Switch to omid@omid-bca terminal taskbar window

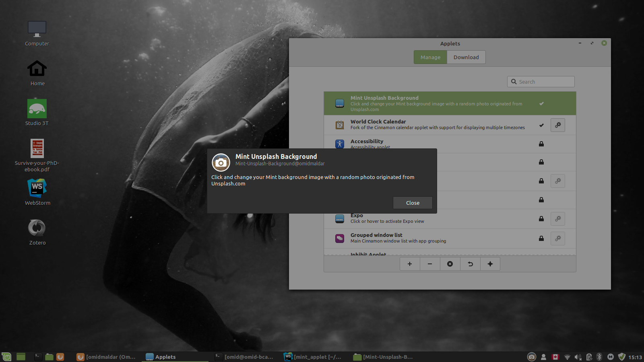pyautogui.click(x=244, y=357)
